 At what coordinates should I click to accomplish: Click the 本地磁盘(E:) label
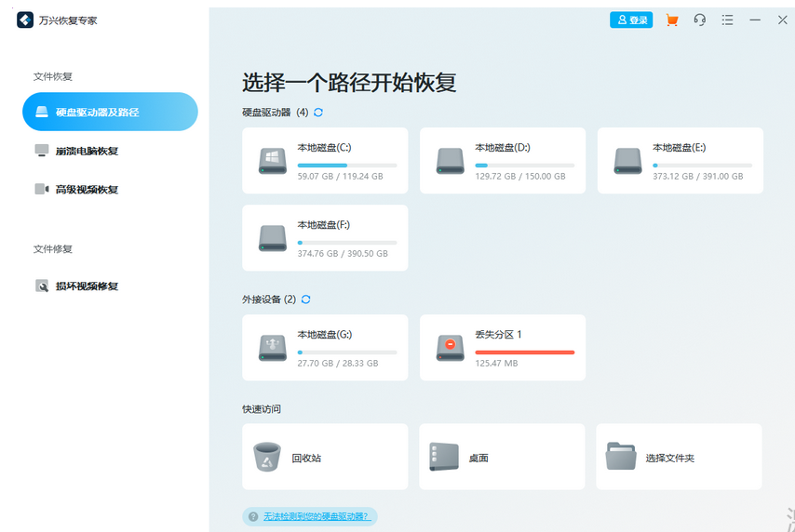pyautogui.click(x=680, y=148)
